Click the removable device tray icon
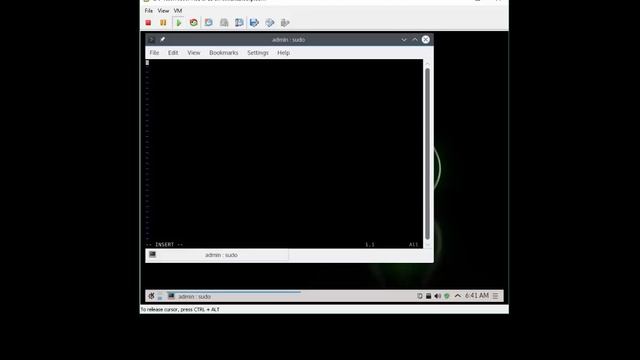 tap(429, 296)
